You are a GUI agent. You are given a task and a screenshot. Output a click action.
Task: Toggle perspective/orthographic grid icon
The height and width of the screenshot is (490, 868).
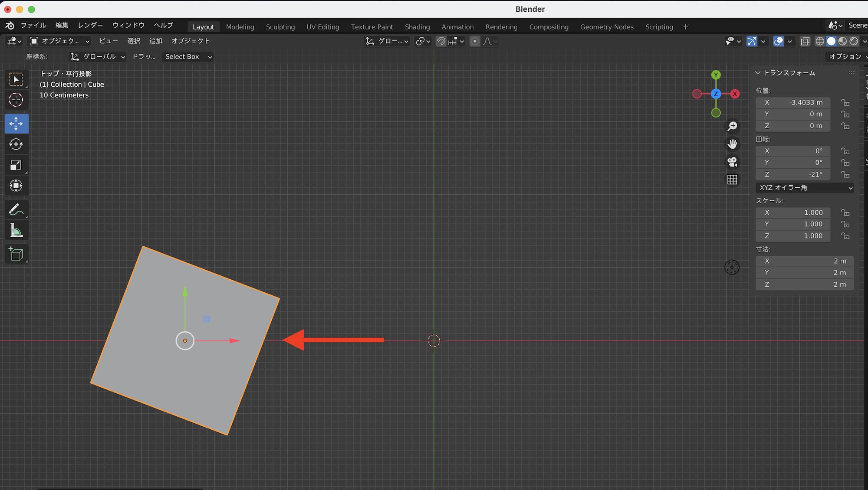(x=732, y=180)
